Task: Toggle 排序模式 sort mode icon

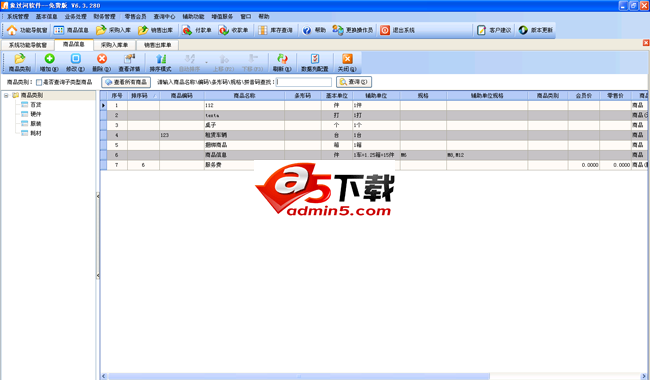Action: [160, 59]
